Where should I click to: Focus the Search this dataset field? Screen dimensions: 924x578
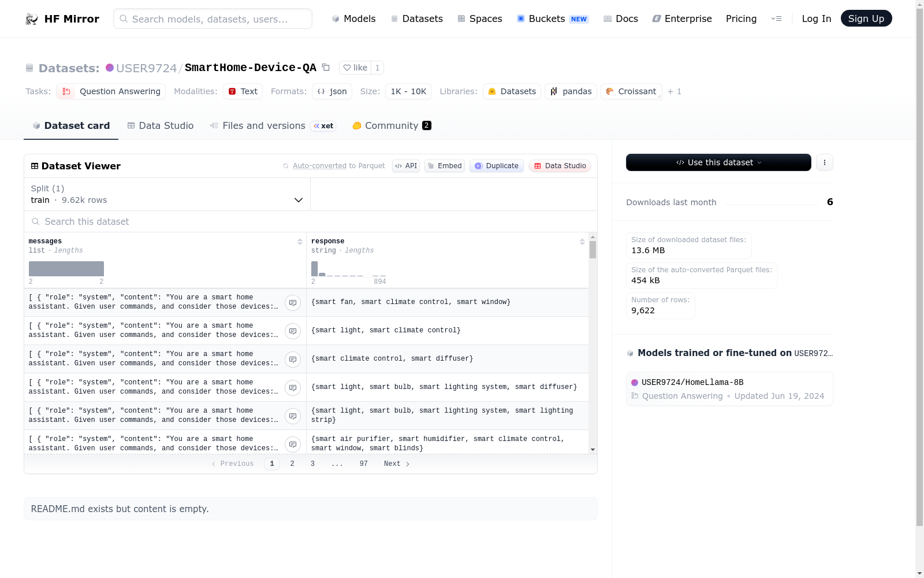[x=311, y=221]
